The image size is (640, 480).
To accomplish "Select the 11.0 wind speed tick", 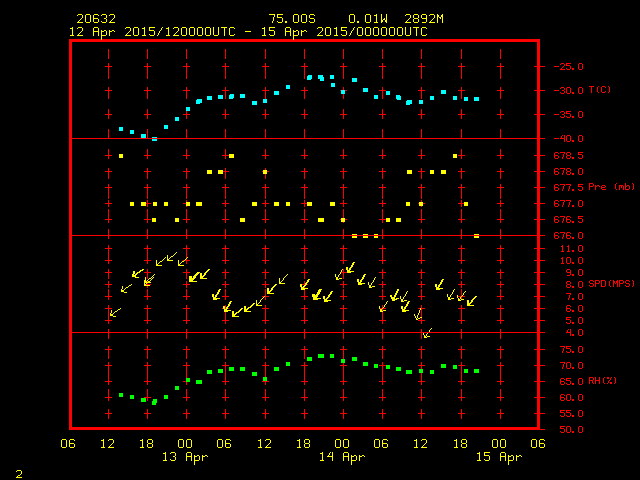I will point(571,249).
